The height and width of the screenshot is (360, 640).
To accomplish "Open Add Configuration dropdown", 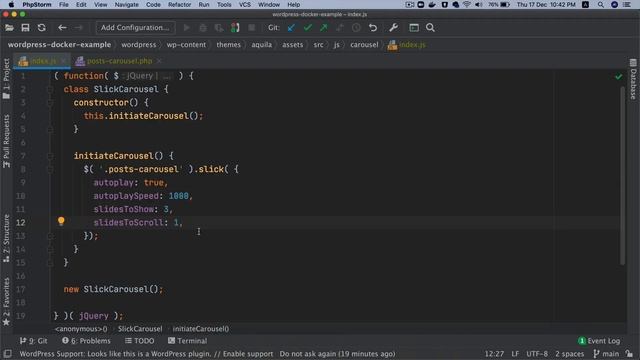I will (135, 28).
